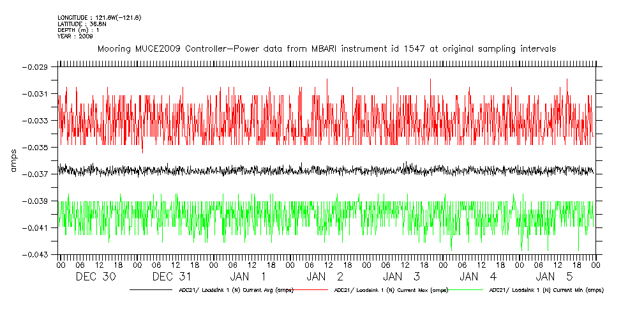This screenshot has height=322, width=644.
Task: Click the JAN 2 date label
Action: click(x=326, y=277)
